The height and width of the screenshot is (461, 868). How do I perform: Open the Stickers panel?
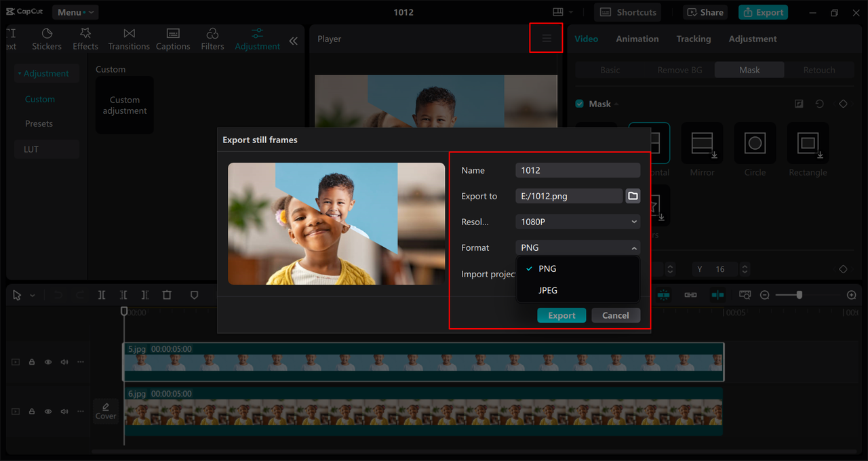pyautogui.click(x=46, y=37)
